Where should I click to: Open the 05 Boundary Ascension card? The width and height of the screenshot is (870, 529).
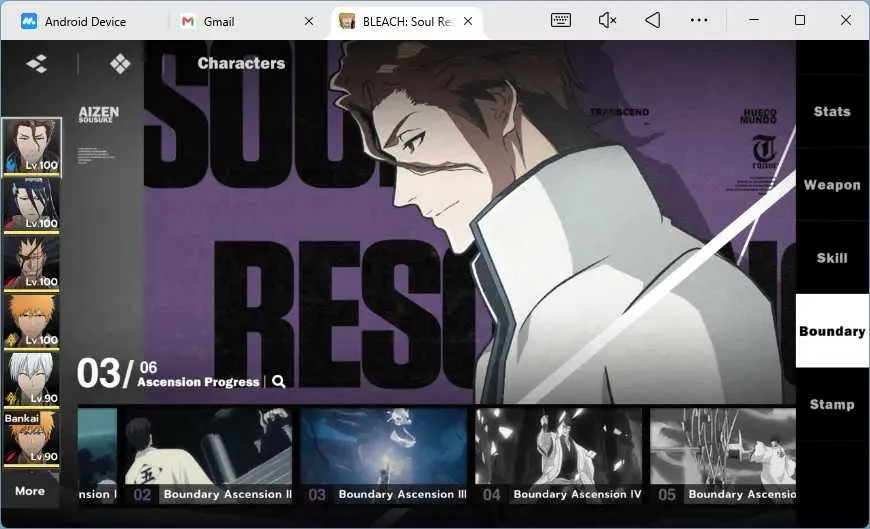722,456
